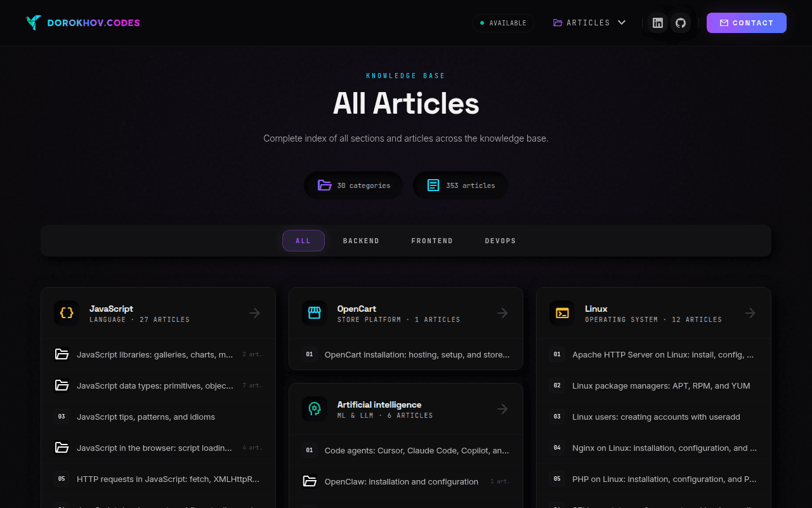Switch to the FRONTEND filter tab
Viewport: 812px width, 508px height.
click(x=432, y=241)
